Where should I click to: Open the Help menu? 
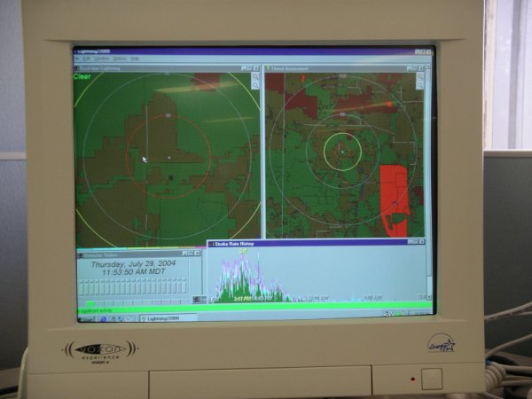coord(135,59)
